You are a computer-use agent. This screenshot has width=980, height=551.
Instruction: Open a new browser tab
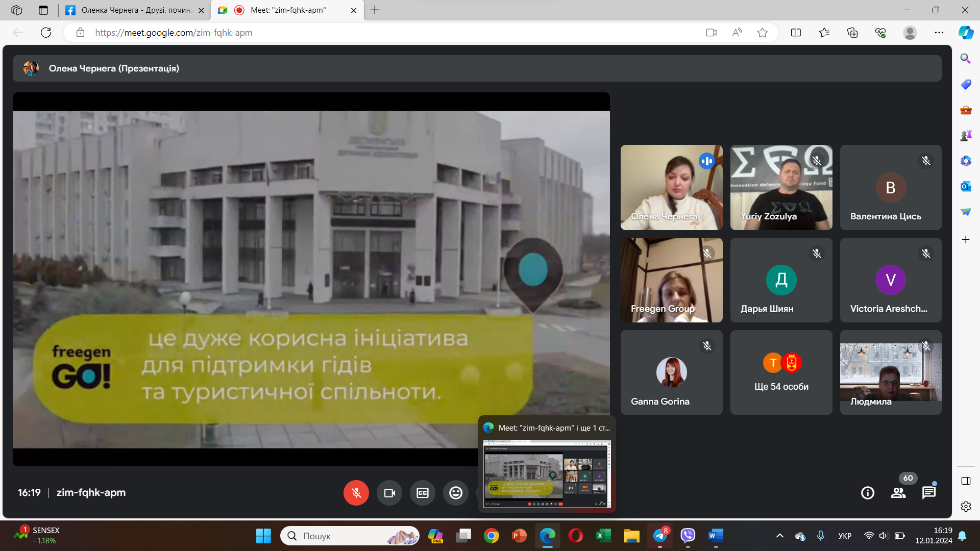coord(375,10)
